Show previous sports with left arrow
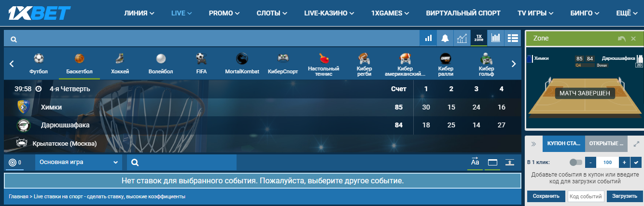Screen dimensions: 644x206 pyautogui.click(x=12, y=63)
